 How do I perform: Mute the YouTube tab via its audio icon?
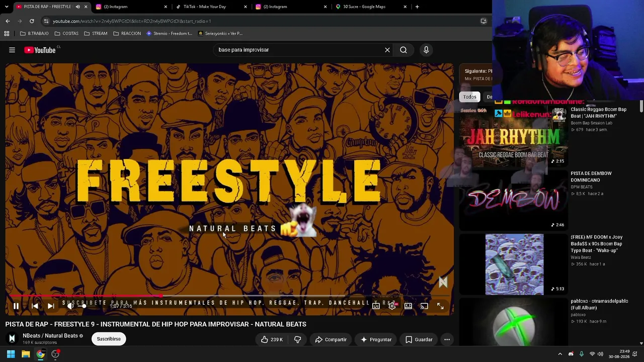(77, 7)
